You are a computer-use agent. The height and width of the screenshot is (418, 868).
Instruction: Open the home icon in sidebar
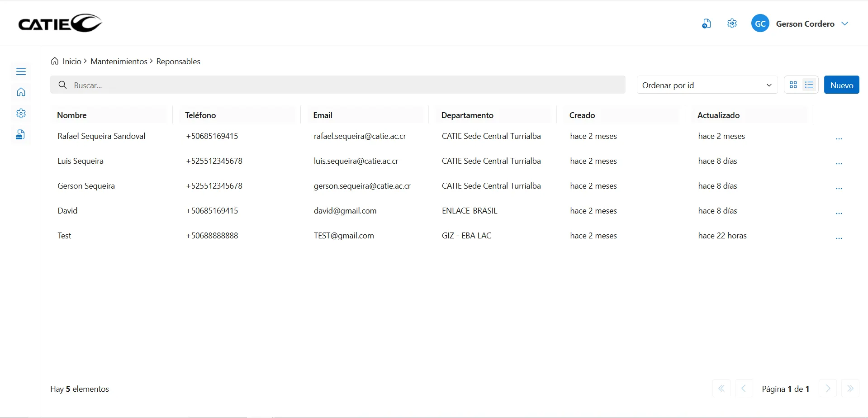click(x=21, y=92)
